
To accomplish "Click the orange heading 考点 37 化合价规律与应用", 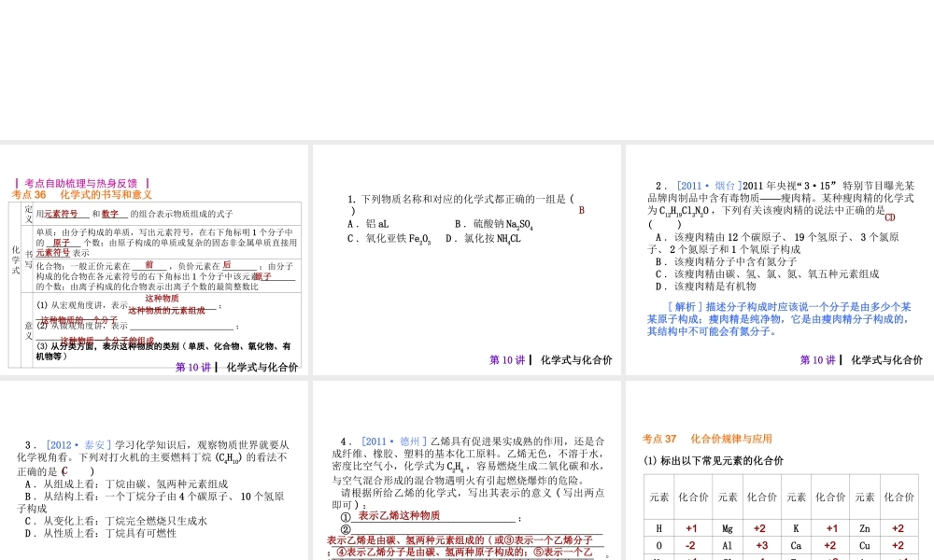I will pos(707,440).
